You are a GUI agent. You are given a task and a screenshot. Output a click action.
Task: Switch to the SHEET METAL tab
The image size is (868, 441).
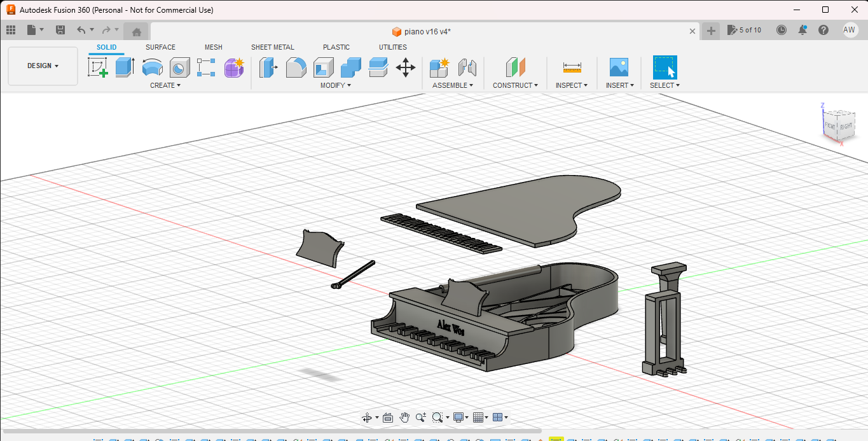(273, 46)
